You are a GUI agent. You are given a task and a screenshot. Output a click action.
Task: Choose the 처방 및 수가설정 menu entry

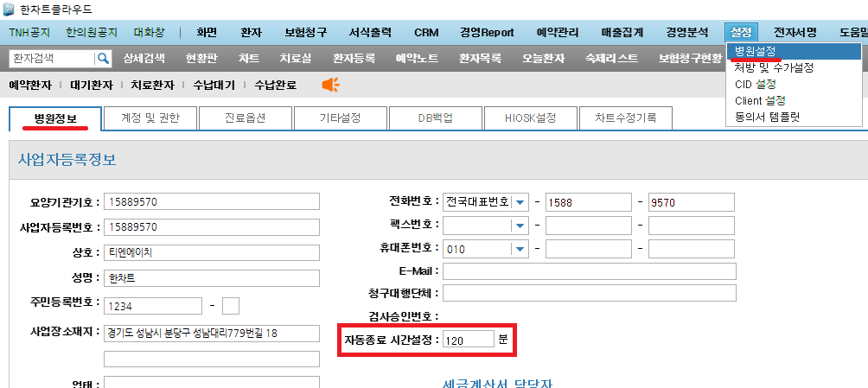click(774, 68)
